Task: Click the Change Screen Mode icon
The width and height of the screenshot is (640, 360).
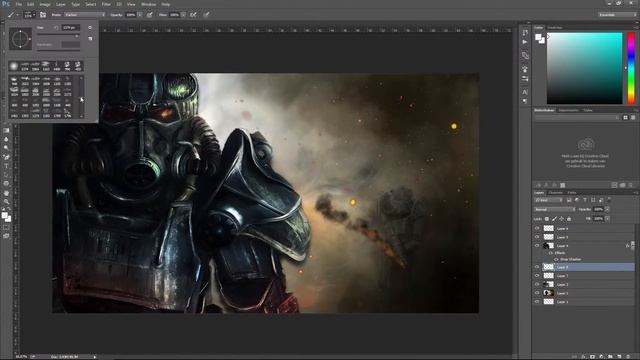Action: pyautogui.click(x=6, y=236)
